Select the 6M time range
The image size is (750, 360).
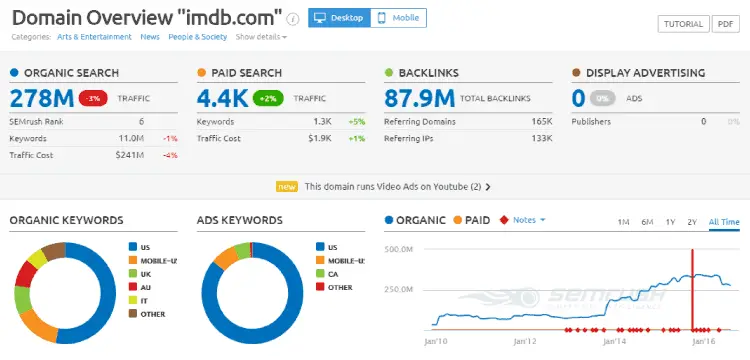(647, 222)
